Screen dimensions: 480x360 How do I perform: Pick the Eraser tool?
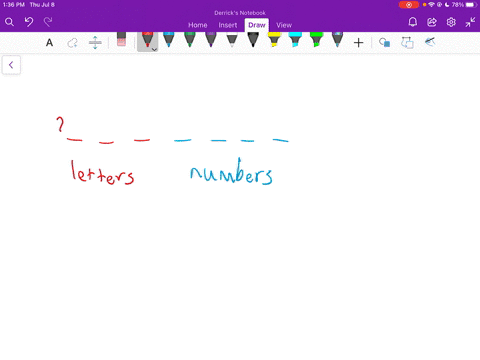pyautogui.click(x=122, y=39)
